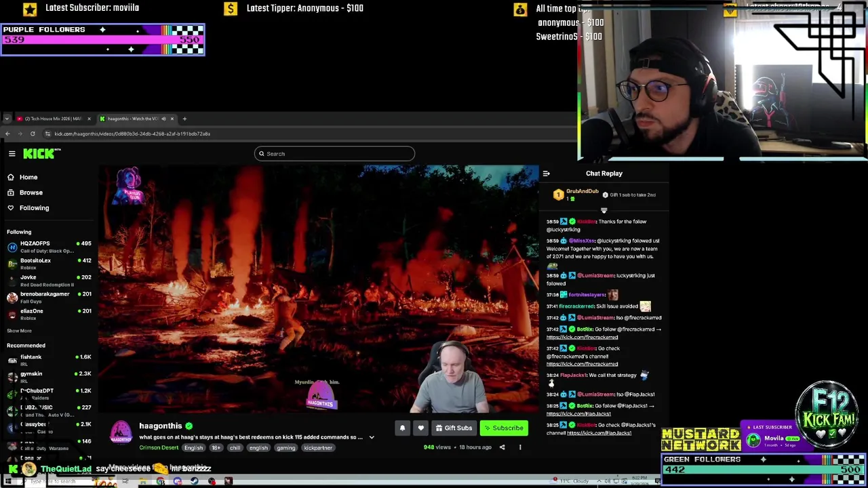Click the Windows Start button
Image resolution: width=868 pixels, height=488 pixels.
click(8, 482)
